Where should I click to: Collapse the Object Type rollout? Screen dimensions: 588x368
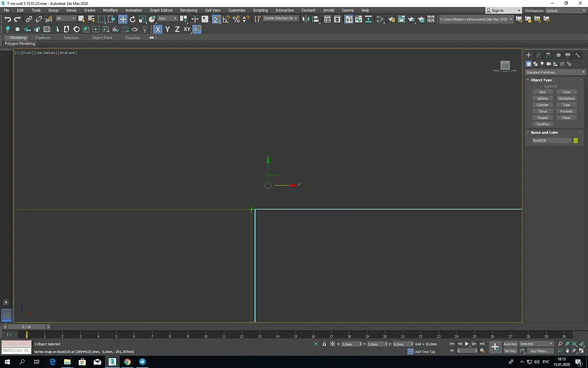(541, 80)
